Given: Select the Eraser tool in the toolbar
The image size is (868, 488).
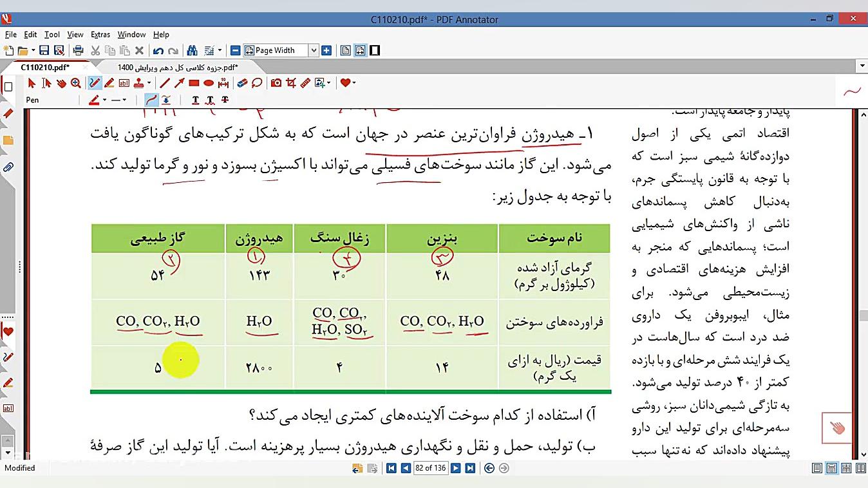Looking at the screenshot, I should click(242, 83).
